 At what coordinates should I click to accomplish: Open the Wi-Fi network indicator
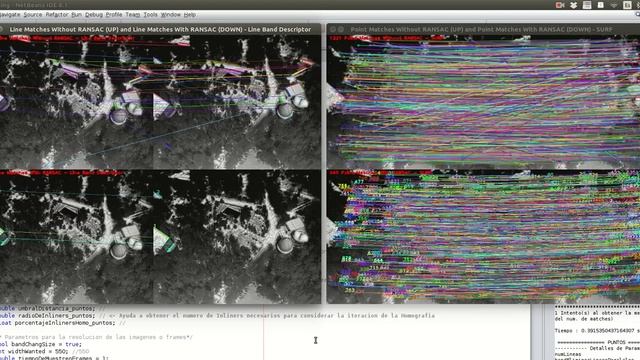(614, 5)
